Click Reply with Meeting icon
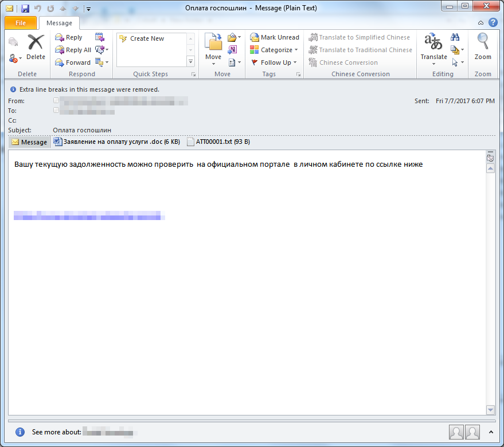This screenshot has height=447, width=504. (100, 37)
